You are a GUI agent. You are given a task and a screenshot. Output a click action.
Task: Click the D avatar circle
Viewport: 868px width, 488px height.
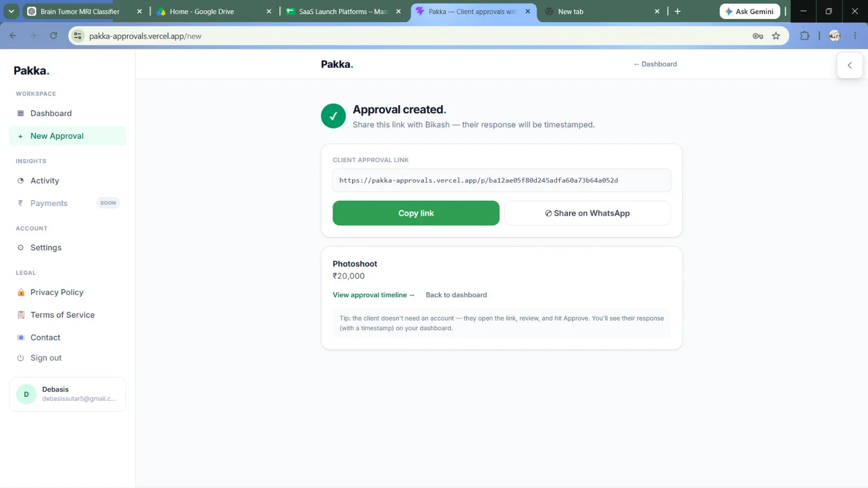(26, 394)
